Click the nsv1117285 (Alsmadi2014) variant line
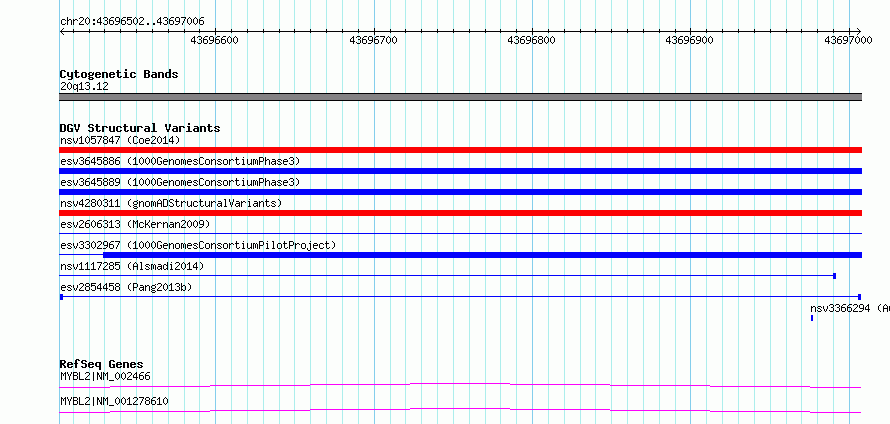The height and width of the screenshot is (424, 890). (x=447, y=276)
